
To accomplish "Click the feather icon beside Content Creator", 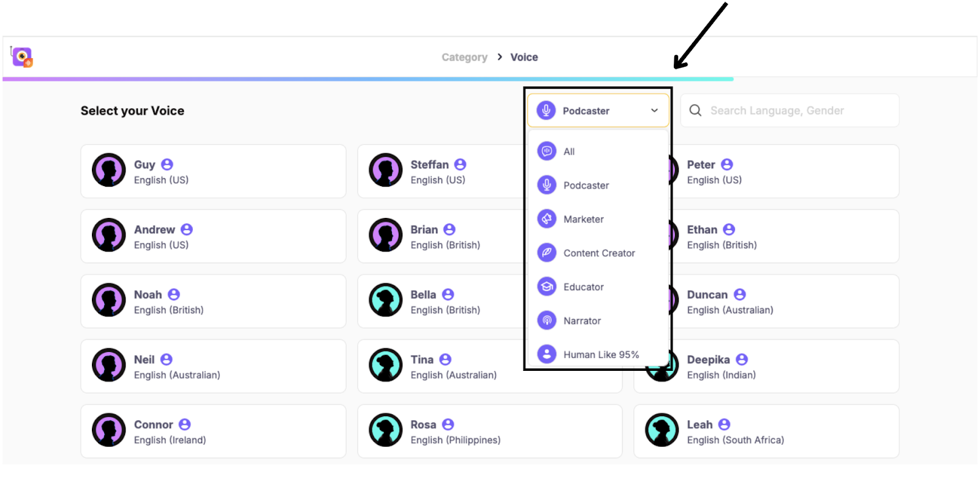I will tap(546, 252).
